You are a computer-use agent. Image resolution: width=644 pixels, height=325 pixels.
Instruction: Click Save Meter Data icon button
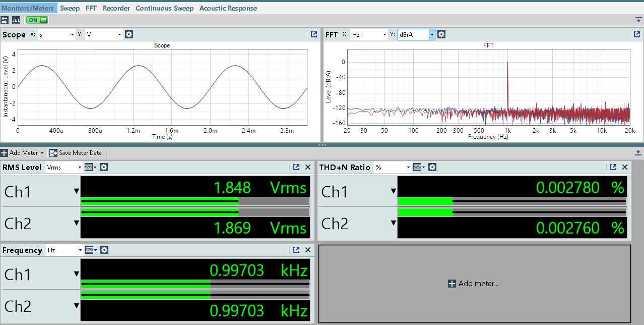[x=53, y=153]
